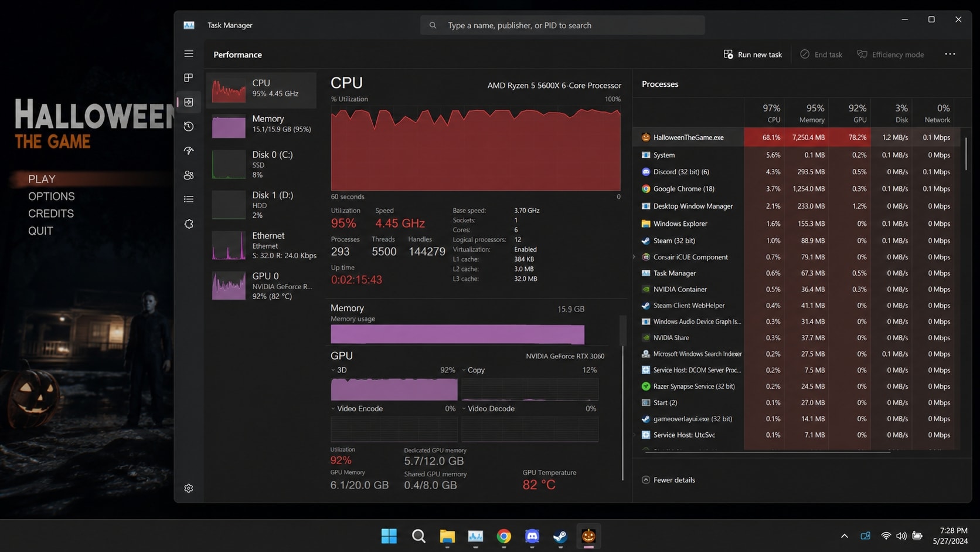
Task: Open Steam from the taskbar
Action: (x=560, y=536)
